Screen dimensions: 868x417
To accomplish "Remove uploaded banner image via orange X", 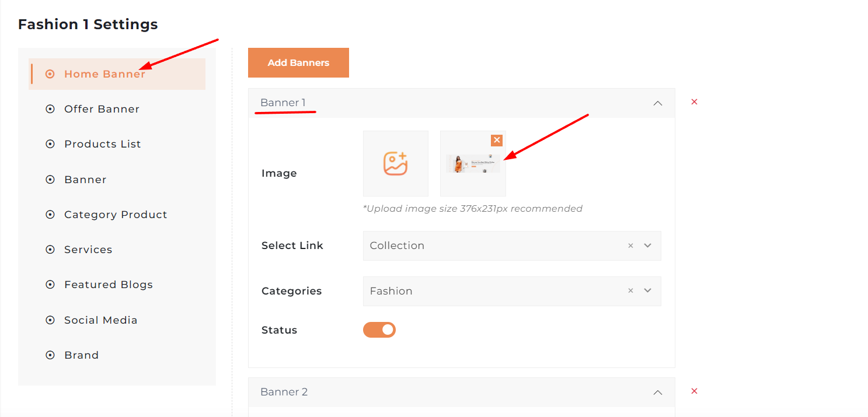I will pos(496,140).
